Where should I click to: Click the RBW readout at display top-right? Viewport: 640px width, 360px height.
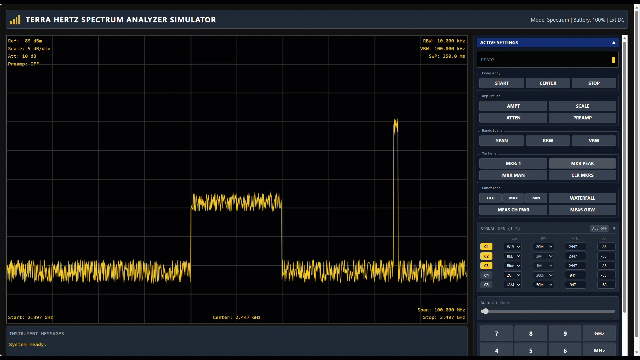tap(444, 41)
